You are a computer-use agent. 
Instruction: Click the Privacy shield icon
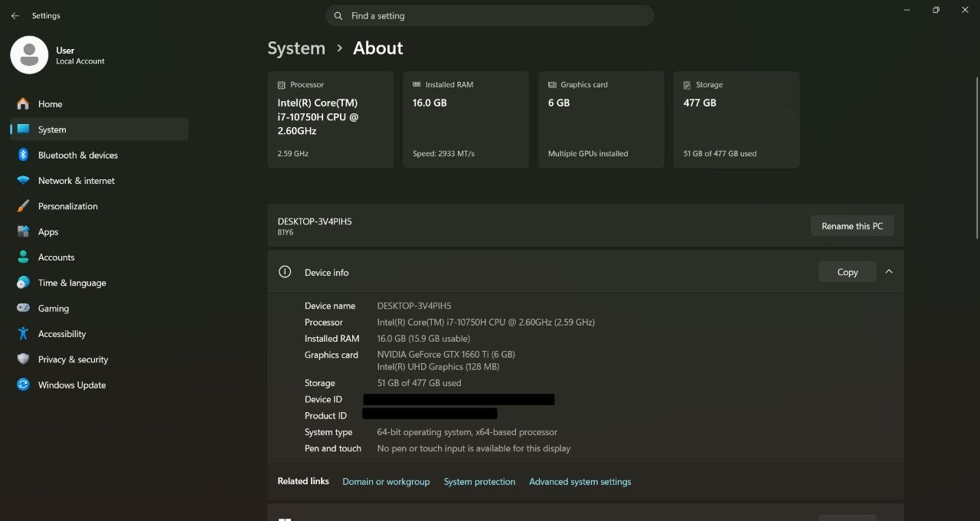click(23, 359)
